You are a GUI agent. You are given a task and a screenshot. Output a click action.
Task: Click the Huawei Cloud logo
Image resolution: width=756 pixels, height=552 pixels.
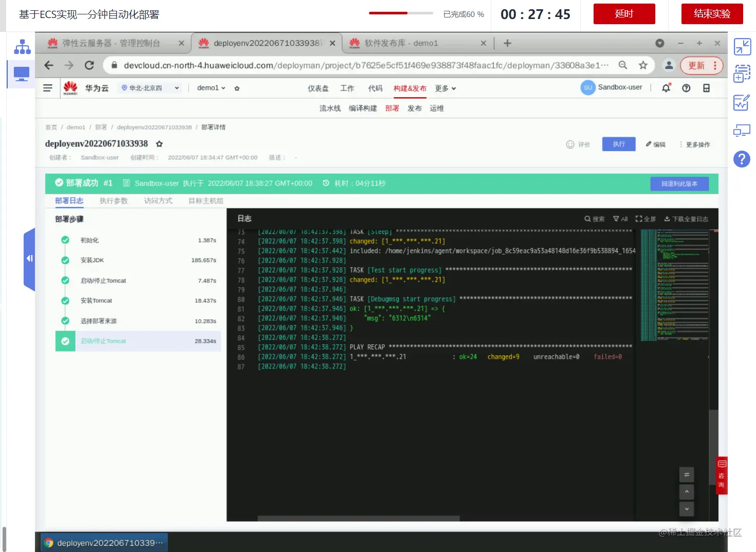pyautogui.click(x=70, y=88)
